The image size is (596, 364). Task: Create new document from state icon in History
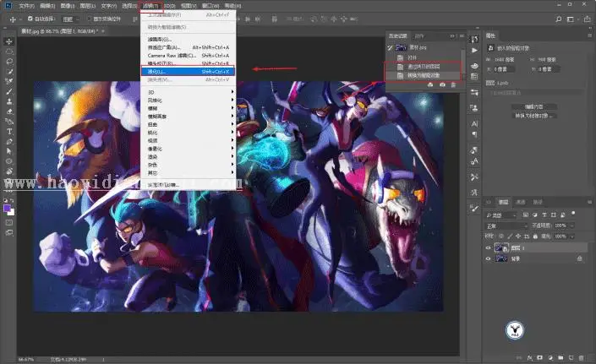(430, 85)
